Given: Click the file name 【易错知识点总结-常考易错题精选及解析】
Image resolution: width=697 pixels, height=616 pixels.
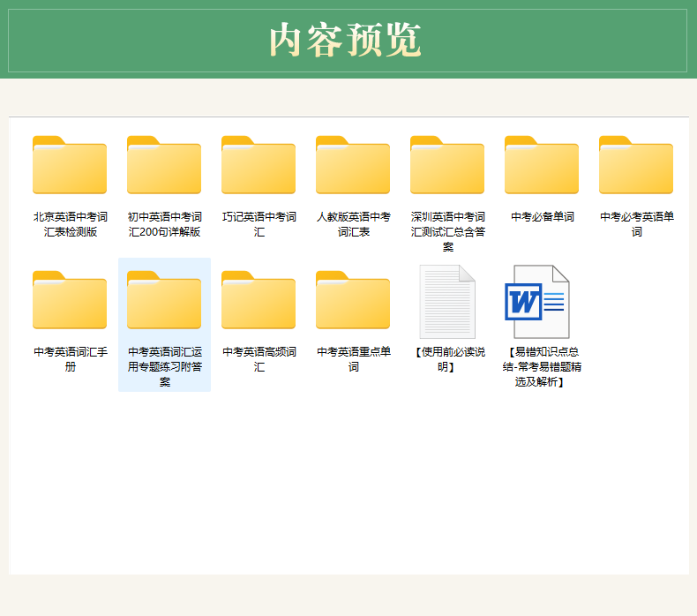Looking at the screenshot, I should pyautogui.click(x=542, y=367).
